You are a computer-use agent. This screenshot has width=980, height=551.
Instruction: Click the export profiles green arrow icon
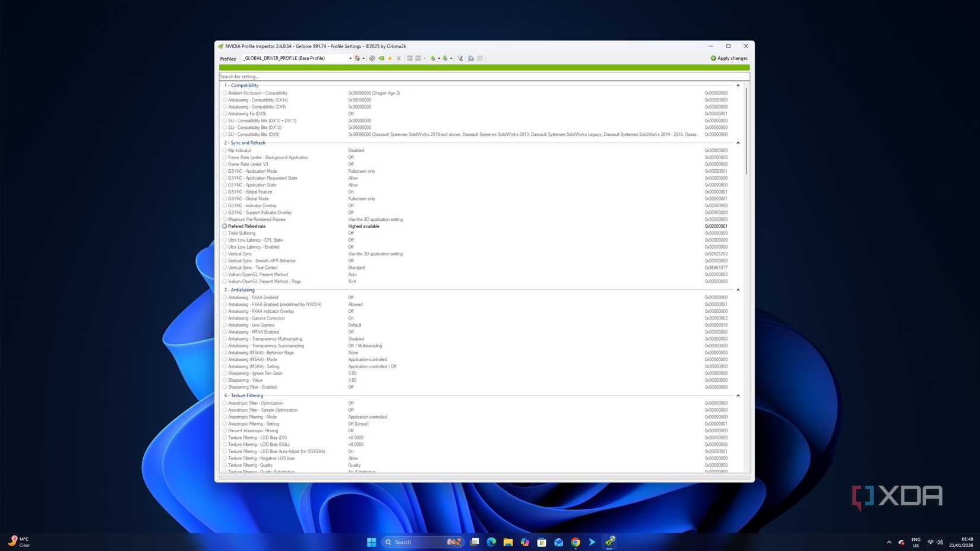[433, 58]
